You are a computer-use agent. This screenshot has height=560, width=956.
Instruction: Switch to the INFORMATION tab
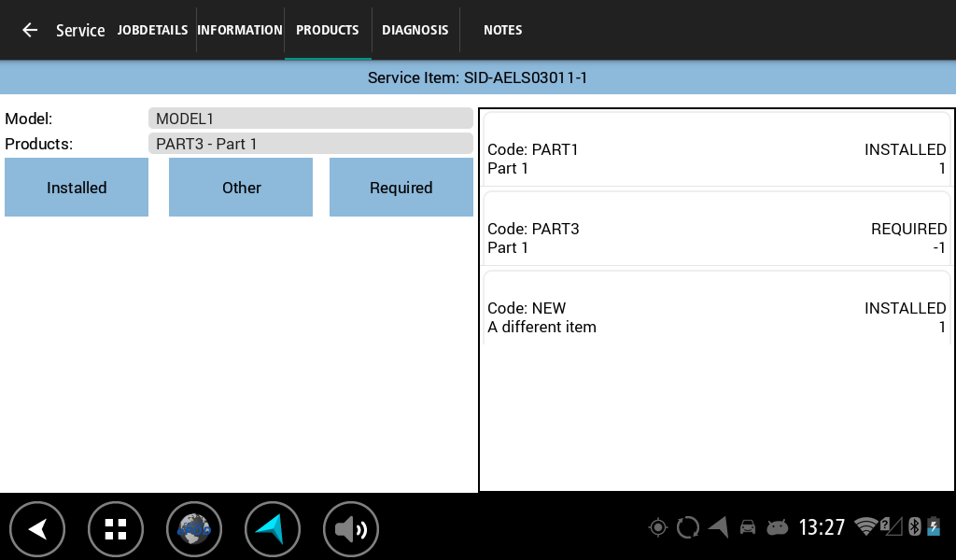(x=240, y=30)
